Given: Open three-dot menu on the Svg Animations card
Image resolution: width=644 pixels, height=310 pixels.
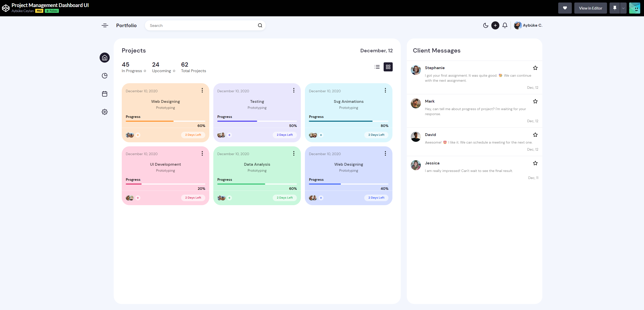Looking at the screenshot, I should coord(385,91).
